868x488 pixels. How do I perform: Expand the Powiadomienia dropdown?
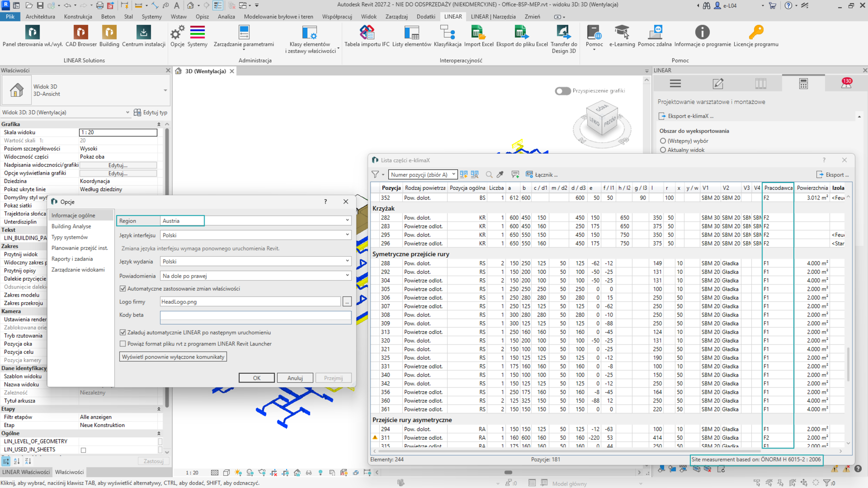[255, 276]
